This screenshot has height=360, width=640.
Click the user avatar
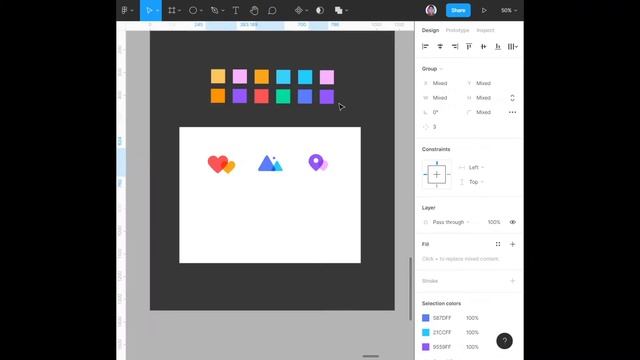pyautogui.click(x=431, y=10)
